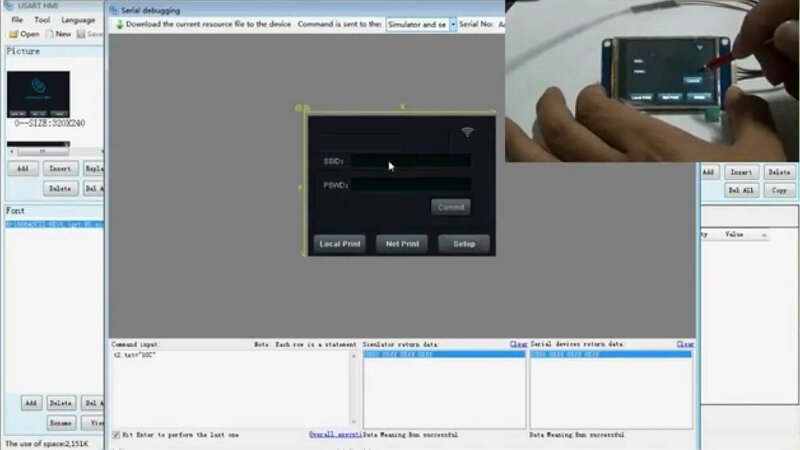Viewport: 800px width, 450px height.
Task: Click the Command input text area
Action: [x=231, y=389]
